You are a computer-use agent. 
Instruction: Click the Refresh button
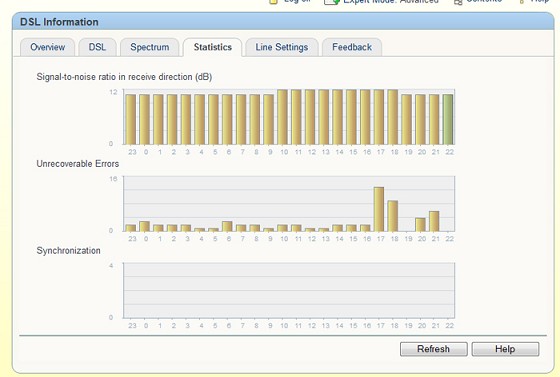point(434,349)
